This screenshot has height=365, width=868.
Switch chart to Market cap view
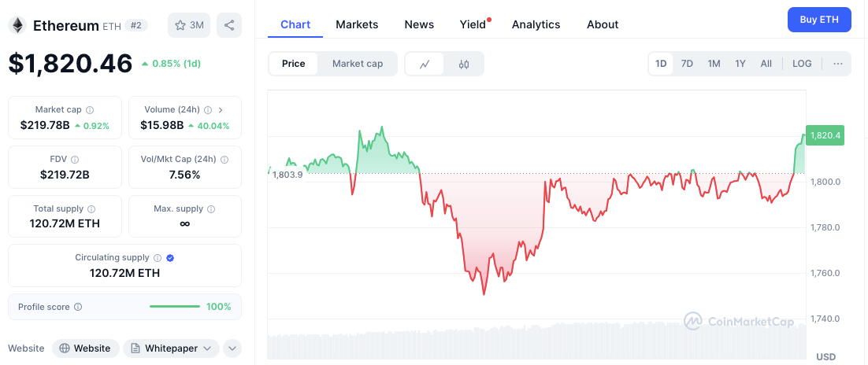[x=358, y=64]
